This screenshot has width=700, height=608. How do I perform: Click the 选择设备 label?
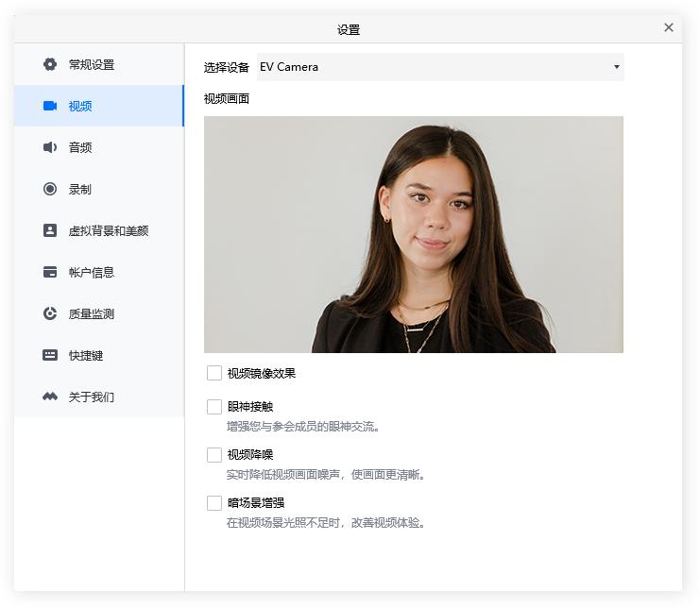pyautogui.click(x=227, y=67)
